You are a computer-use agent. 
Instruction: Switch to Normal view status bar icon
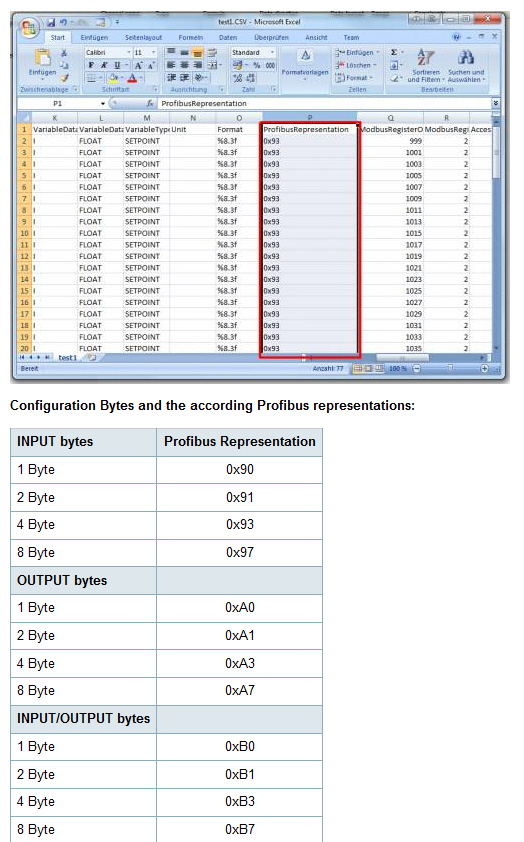pyautogui.click(x=358, y=369)
